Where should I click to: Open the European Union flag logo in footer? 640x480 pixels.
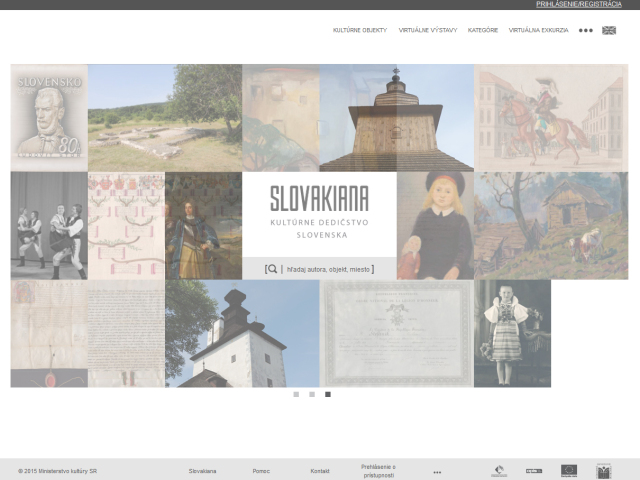point(569,471)
